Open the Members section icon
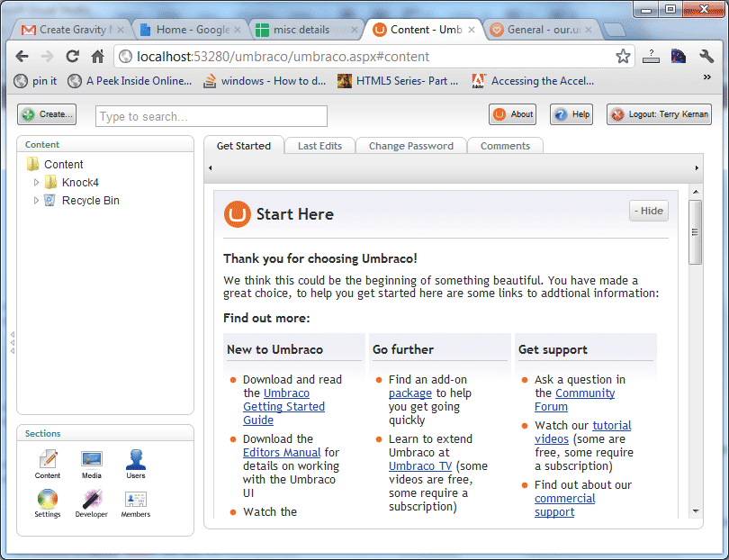Viewport: 729px width, 560px height. click(136, 502)
